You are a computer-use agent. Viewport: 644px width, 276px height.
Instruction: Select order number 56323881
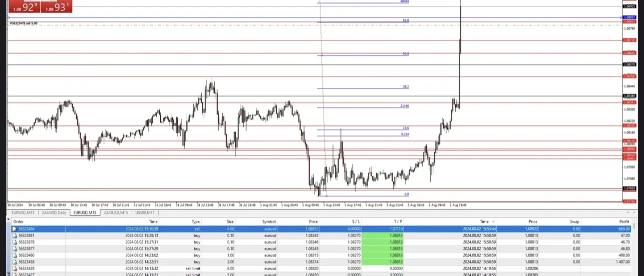[26, 235]
